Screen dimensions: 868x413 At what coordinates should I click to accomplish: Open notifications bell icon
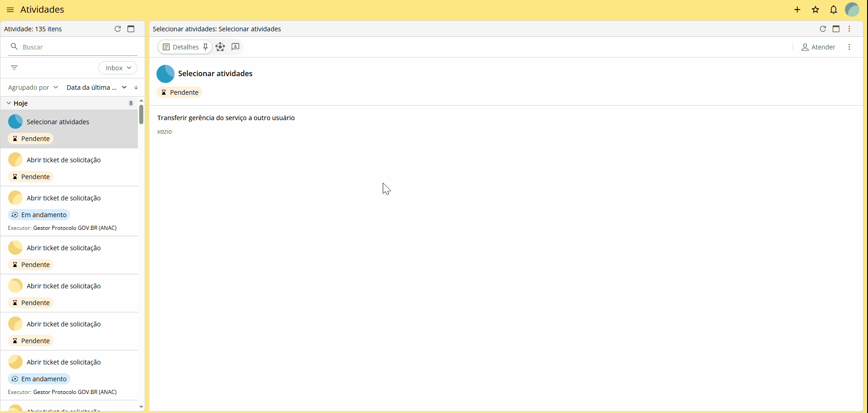point(834,10)
